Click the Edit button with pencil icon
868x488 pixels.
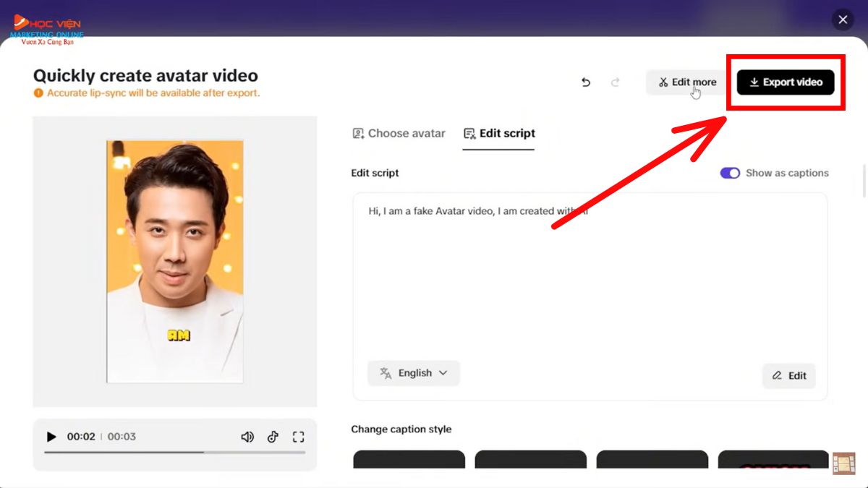tap(789, 375)
